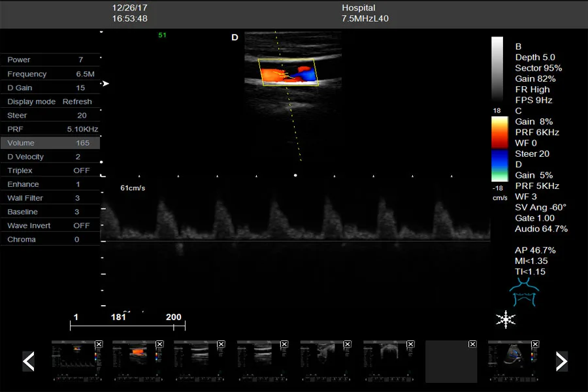The image size is (588, 392).
Task: Click the cine loop frame slider bar
Action: coord(127,325)
